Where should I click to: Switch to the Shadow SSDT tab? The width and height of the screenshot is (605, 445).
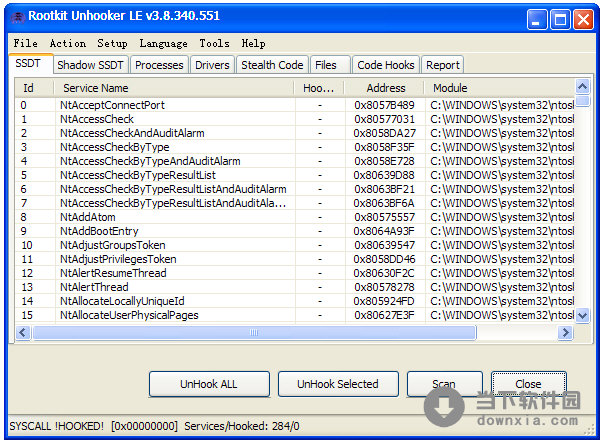pos(90,65)
